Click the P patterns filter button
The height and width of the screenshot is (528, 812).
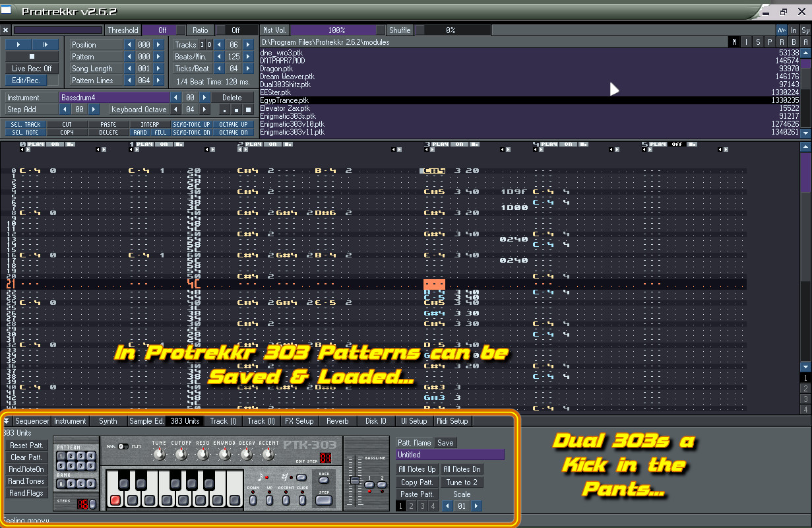point(770,42)
